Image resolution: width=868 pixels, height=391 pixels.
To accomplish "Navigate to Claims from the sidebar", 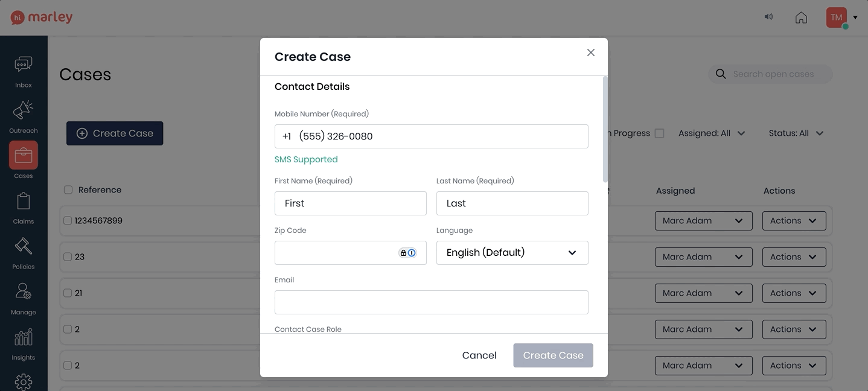I will pyautogui.click(x=23, y=205).
